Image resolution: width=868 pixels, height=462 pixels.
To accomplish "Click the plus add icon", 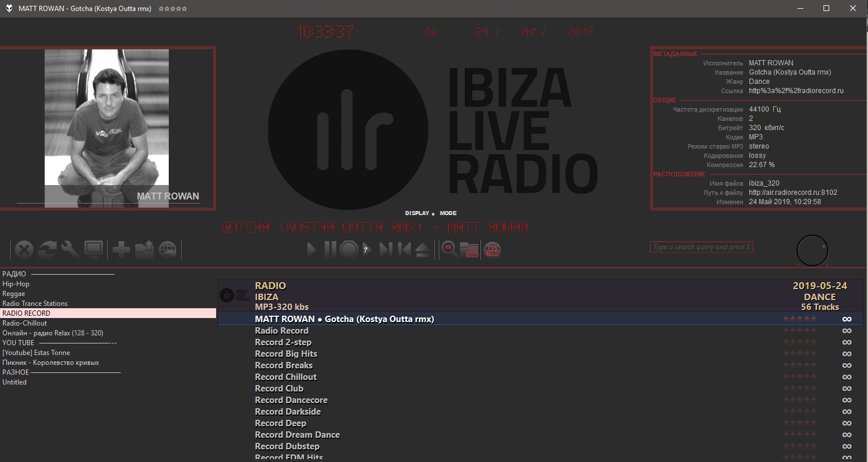I will click(121, 249).
